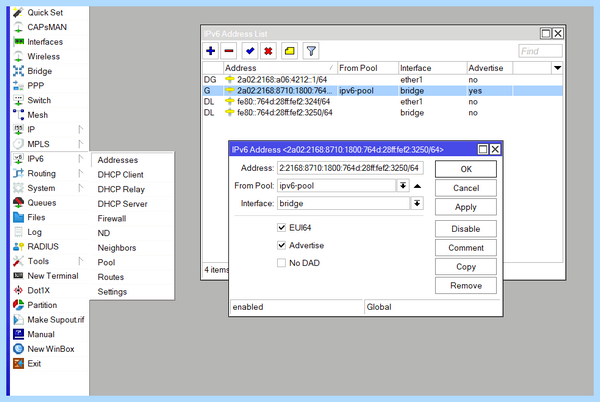The width and height of the screenshot is (600, 402).
Task: Open the Interface dropdown arrow
Action: pos(417,203)
